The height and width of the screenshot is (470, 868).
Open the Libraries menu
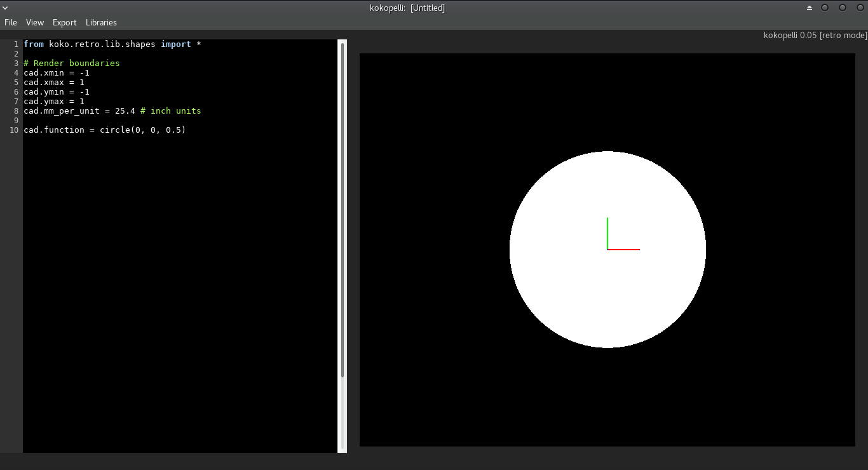point(101,22)
